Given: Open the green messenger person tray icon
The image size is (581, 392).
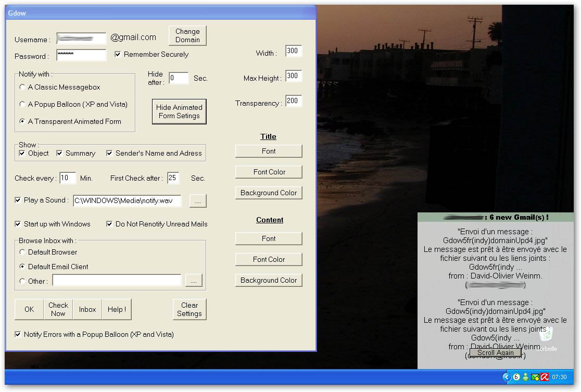Looking at the screenshot, I should pos(525,377).
